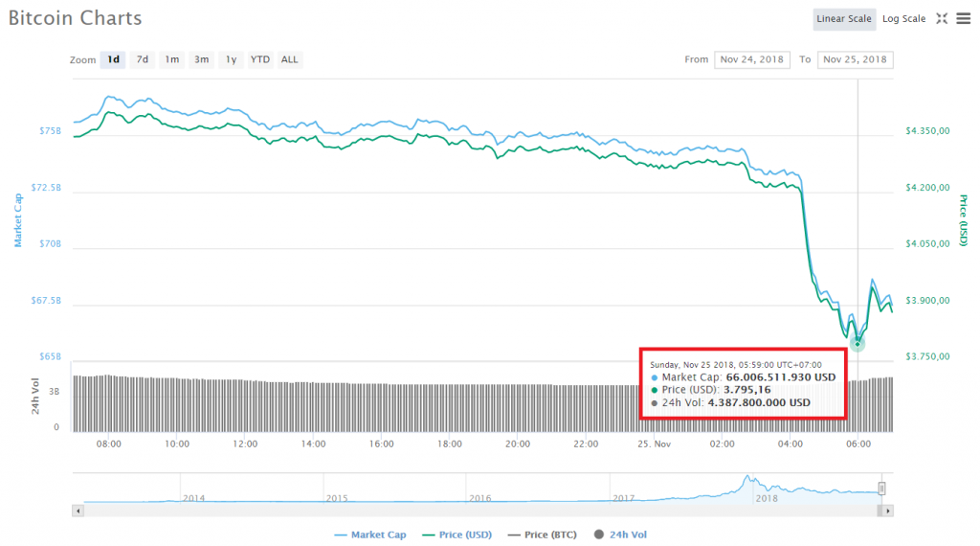This screenshot has width=980, height=546.
Task: Click the 25. Nov time axis label
Action: [655, 444]
